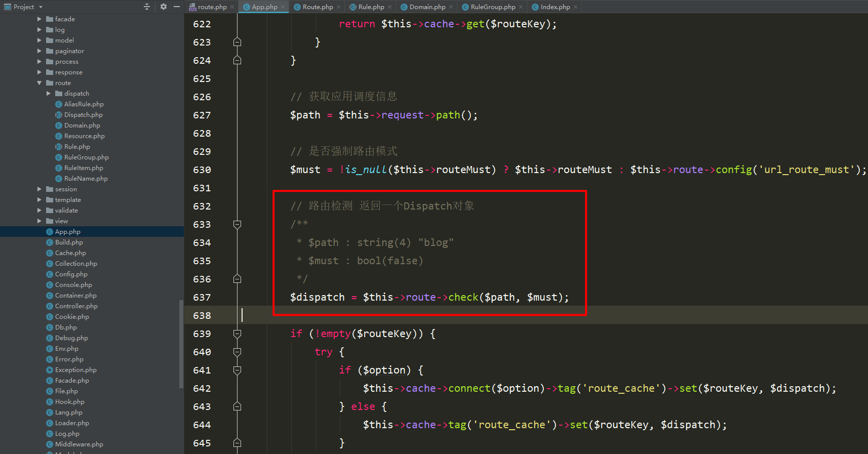Expand the session folder

[40, 189]
